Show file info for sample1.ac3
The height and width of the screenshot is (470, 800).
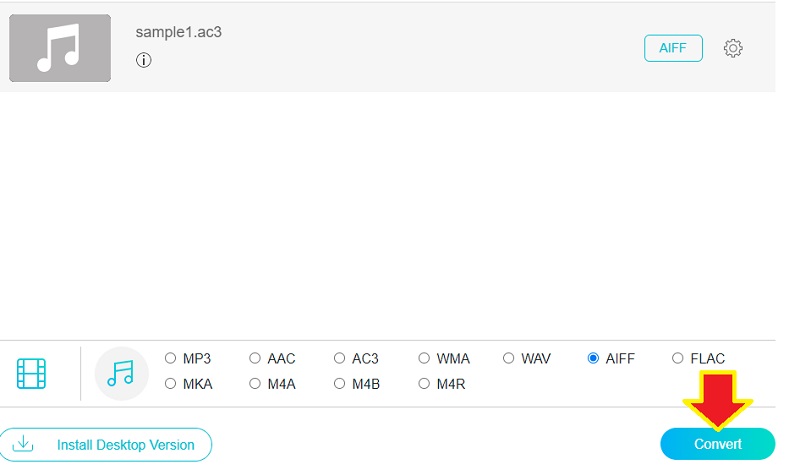tap(144, 60)
